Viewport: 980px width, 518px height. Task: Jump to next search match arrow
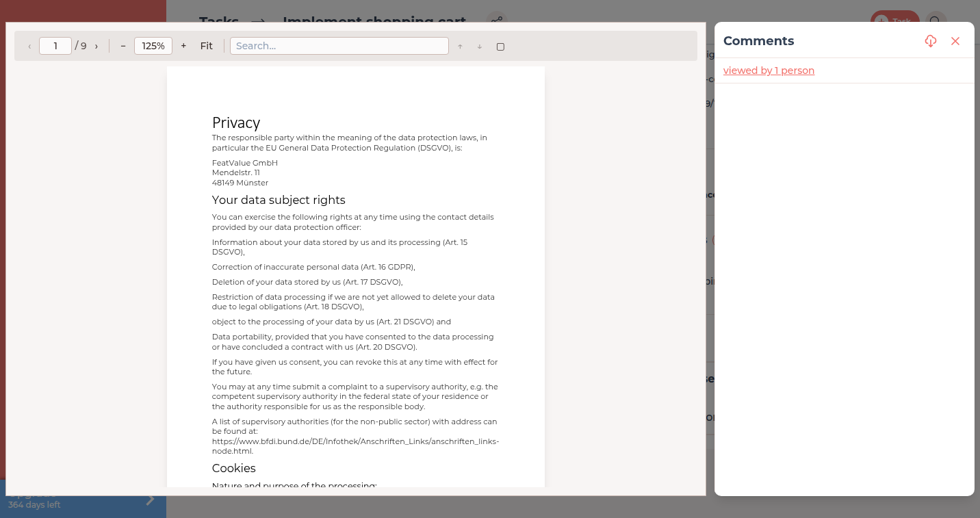(x=480, y=47)
